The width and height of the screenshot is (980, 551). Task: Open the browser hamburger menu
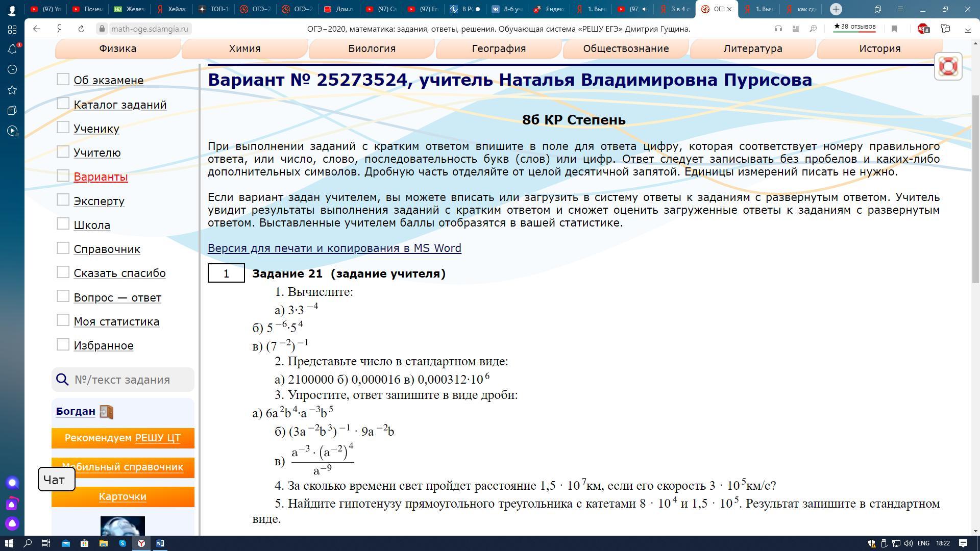[x=900, y=9]
